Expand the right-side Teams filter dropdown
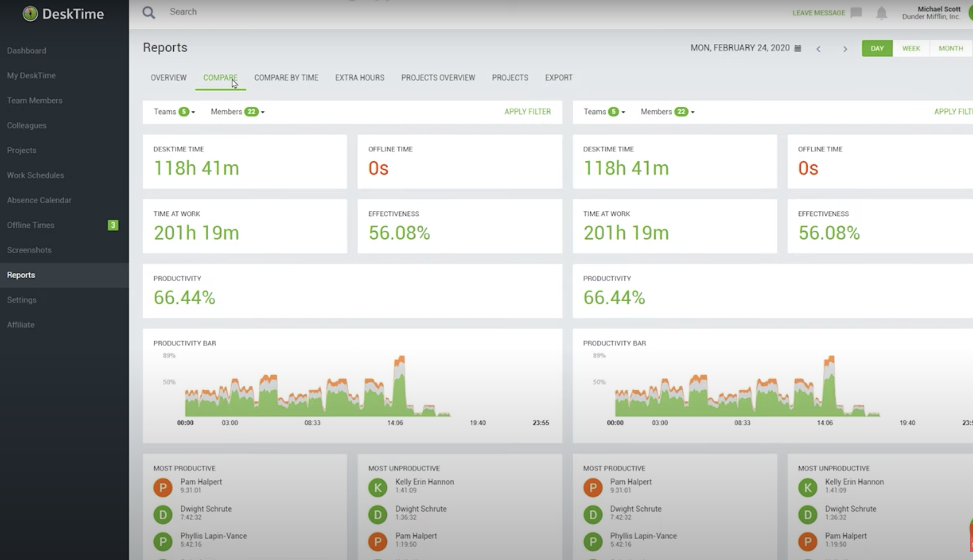Image resolution: width=973 pixels, height=560 pixels. click(x=604, y=111)
